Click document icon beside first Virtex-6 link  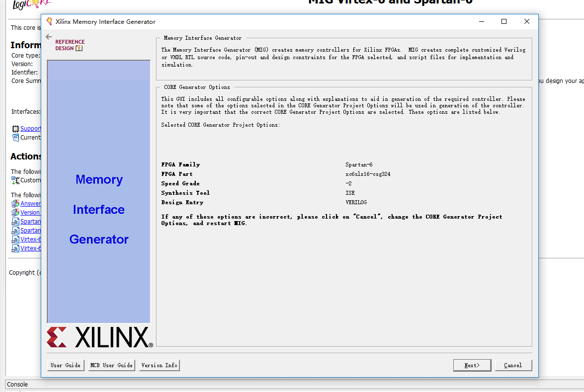coord(15,239)
